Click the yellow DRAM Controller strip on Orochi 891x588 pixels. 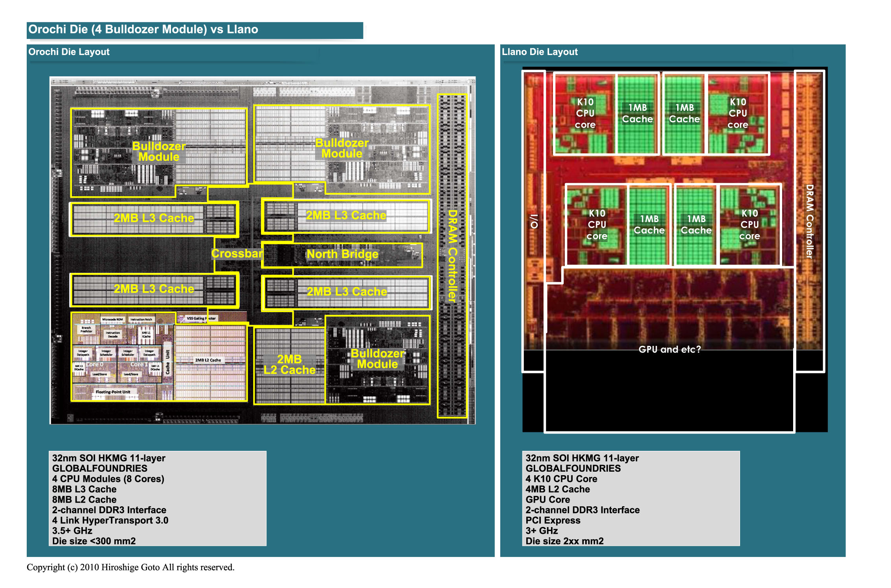click(452, 255)
